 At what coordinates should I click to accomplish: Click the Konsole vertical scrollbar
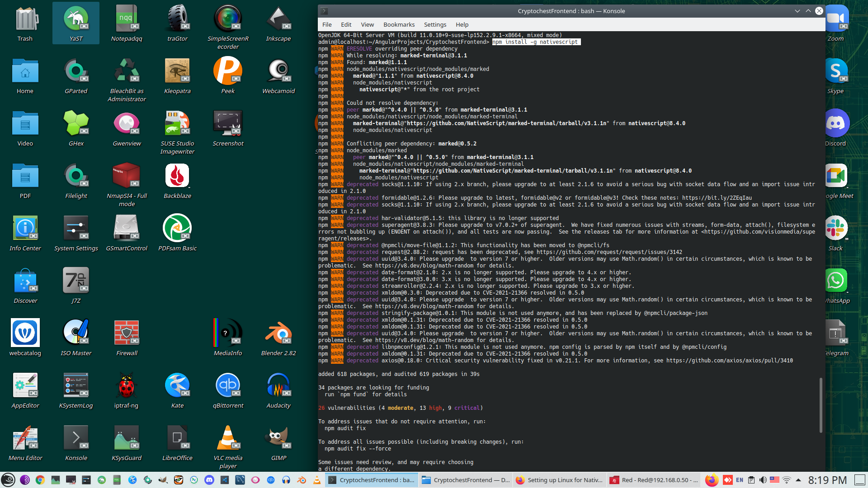(821, 404)
